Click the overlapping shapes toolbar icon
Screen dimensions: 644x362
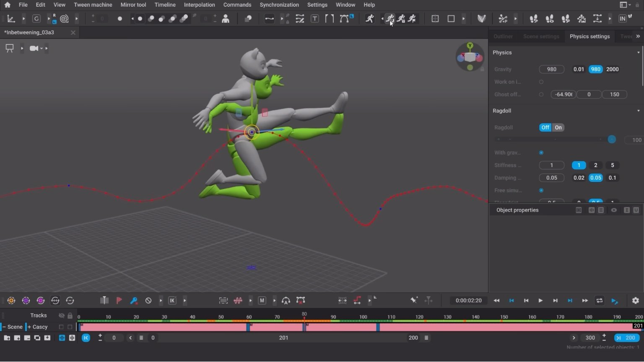[248, 19]
